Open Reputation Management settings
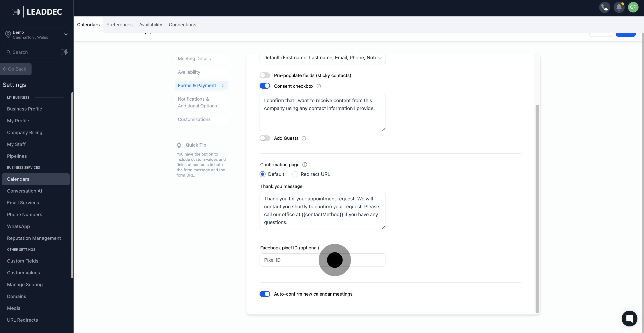The height and width of the screenshot is (333, 644). pyautogui.click(x=34, y=238)
